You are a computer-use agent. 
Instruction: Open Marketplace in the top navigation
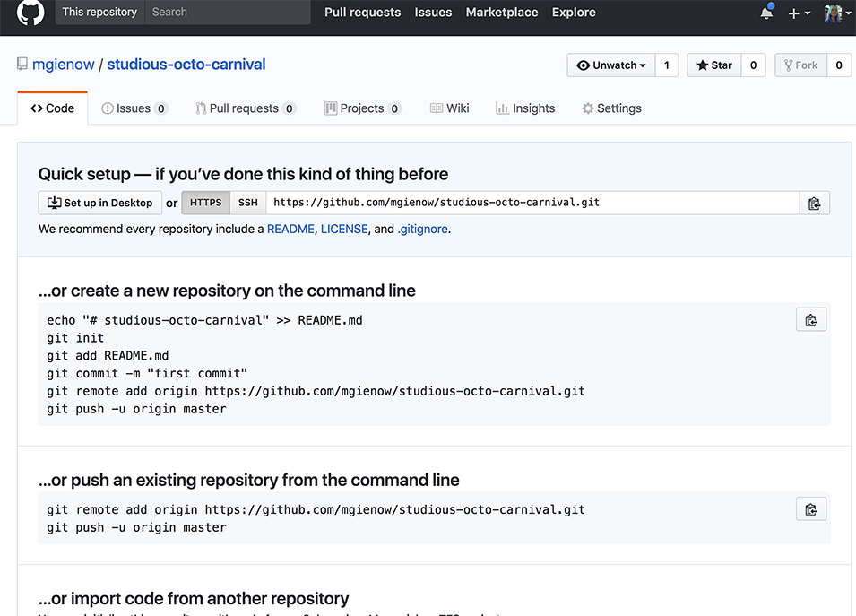(502, 12)
